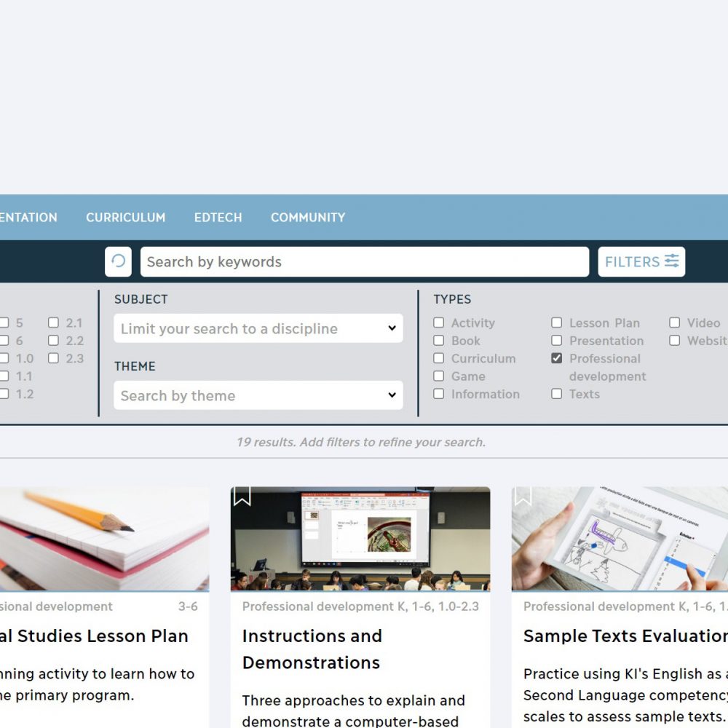This screenshot has width=728, height=728.
Task: Check the Game type checkbox
Action: pos(438,376)
